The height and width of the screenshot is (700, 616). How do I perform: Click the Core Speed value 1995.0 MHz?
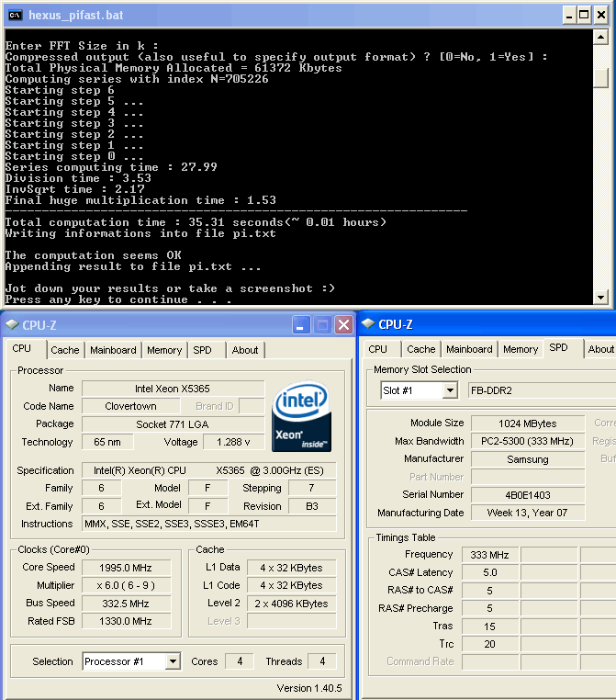126,568
